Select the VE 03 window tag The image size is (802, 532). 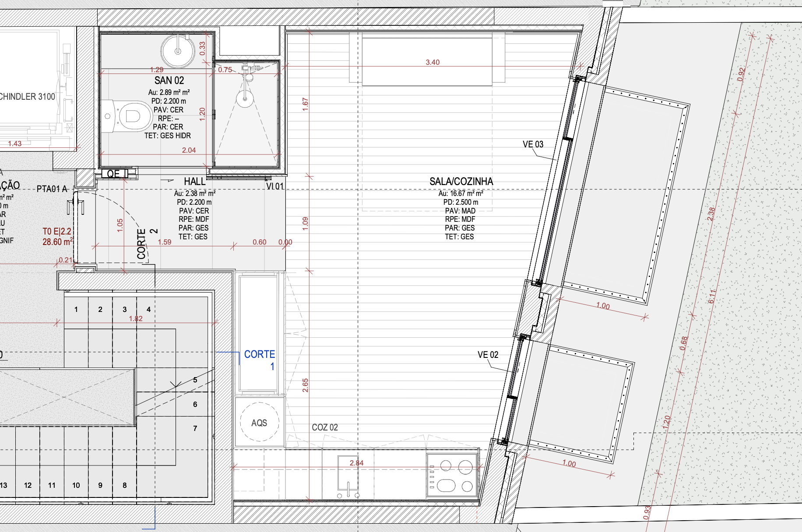pos(533,144)
